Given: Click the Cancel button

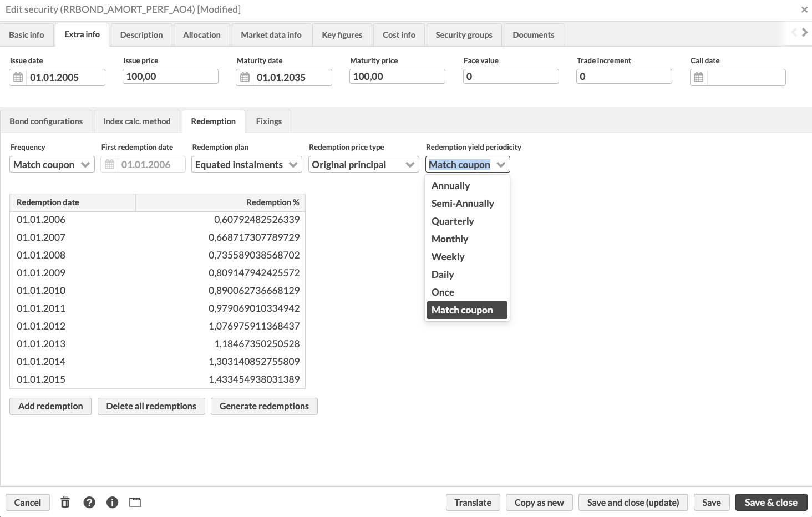Looking at the screenshot, I should (x=28, y=503).
